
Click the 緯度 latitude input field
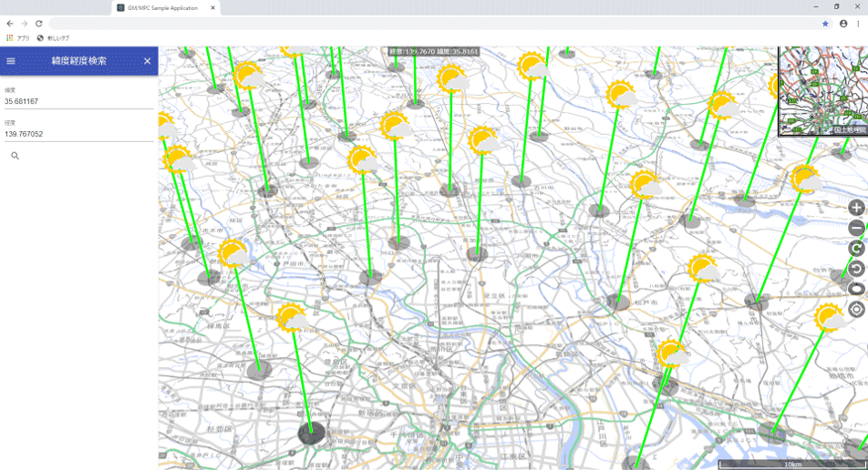(78, 101)
